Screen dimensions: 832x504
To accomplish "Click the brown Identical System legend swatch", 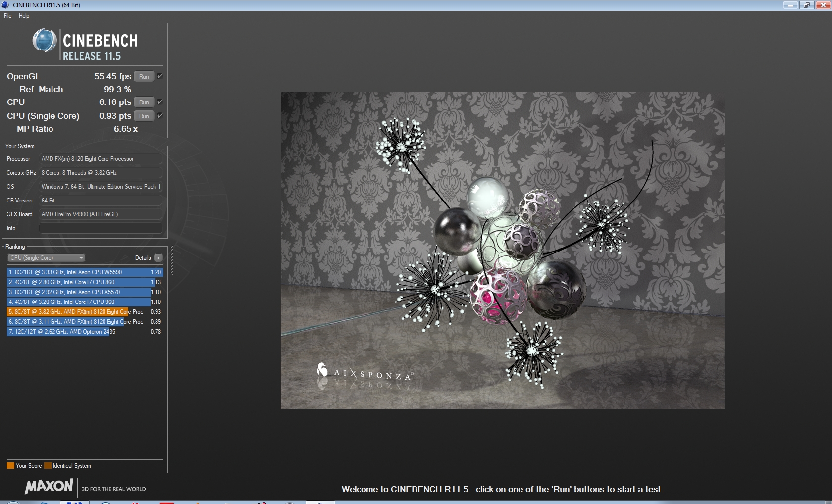I will 48,466.
